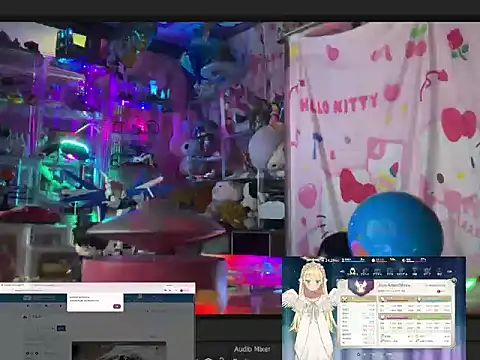Click the Audio Mixer panel label
Screen dimensions: 480x360
pyautogui.click(x=252, y=349)
